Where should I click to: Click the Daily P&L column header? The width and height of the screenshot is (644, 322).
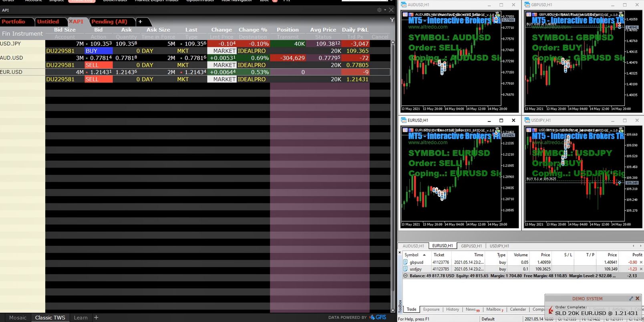pyautogui.click(x=355, y=30)
